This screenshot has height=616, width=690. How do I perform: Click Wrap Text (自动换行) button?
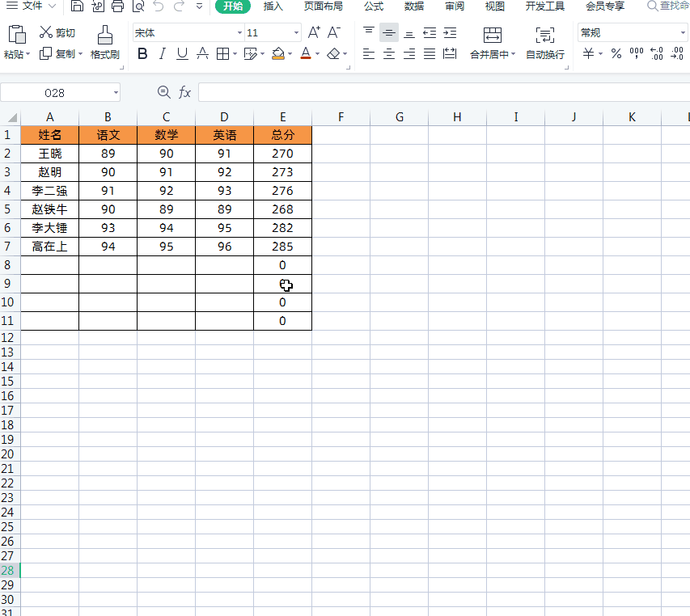pos(545,43)
